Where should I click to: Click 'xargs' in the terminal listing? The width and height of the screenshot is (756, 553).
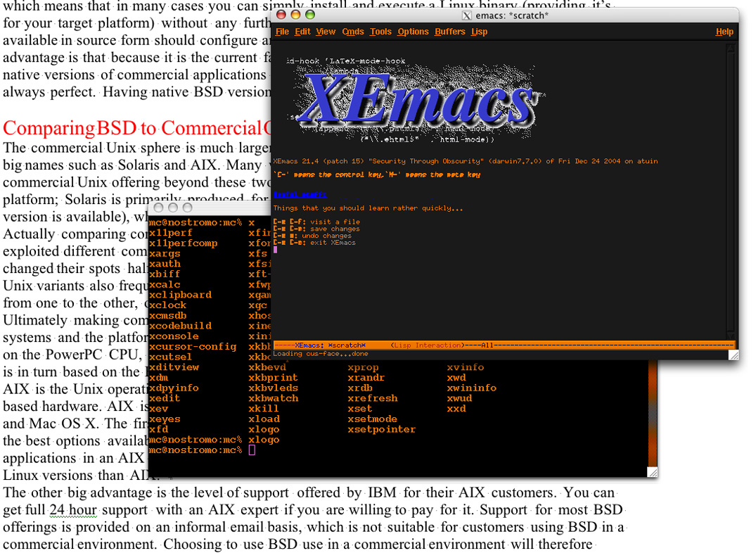[165, 253]
